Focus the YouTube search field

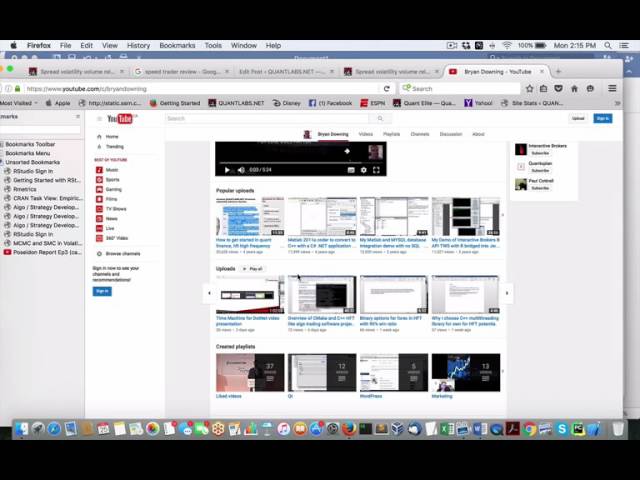267,118
